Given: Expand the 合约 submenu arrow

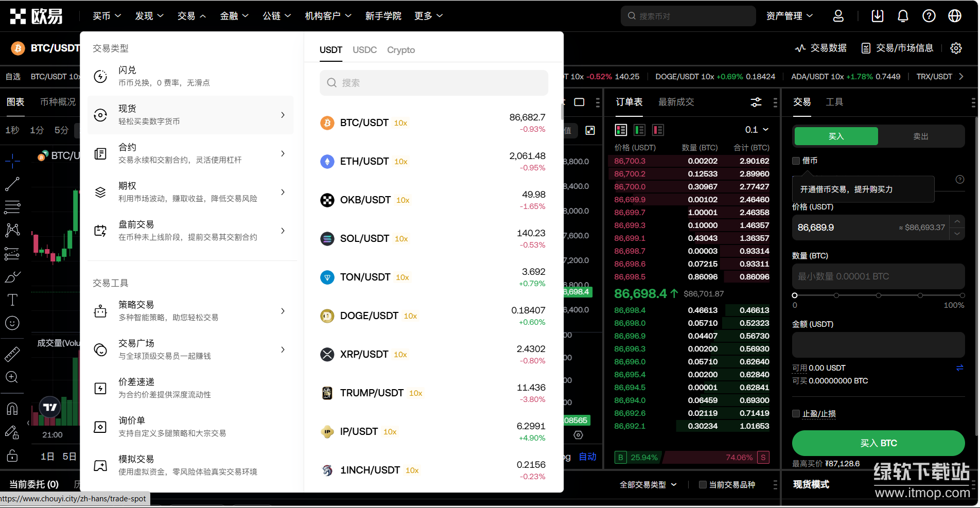Looking at the screenshot, I should click(283, 153).
